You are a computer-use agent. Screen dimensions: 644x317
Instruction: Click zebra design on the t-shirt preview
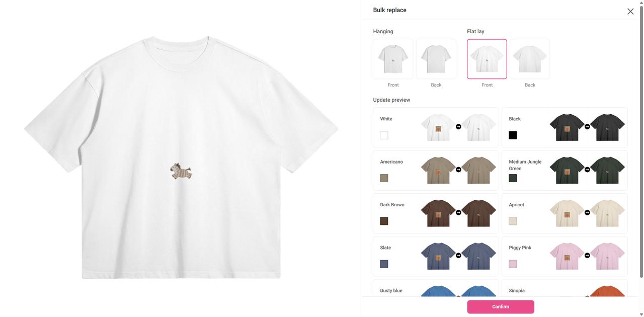click(181, 171)
